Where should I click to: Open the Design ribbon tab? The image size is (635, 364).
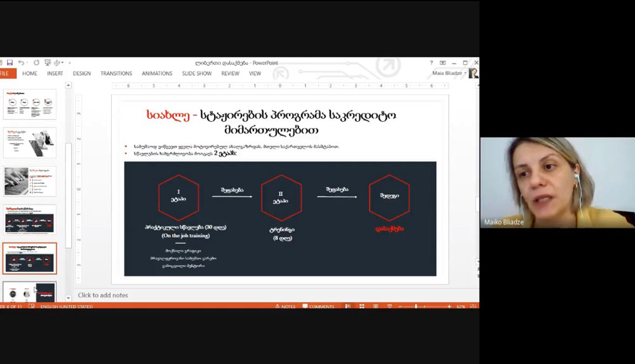point(81,74)
